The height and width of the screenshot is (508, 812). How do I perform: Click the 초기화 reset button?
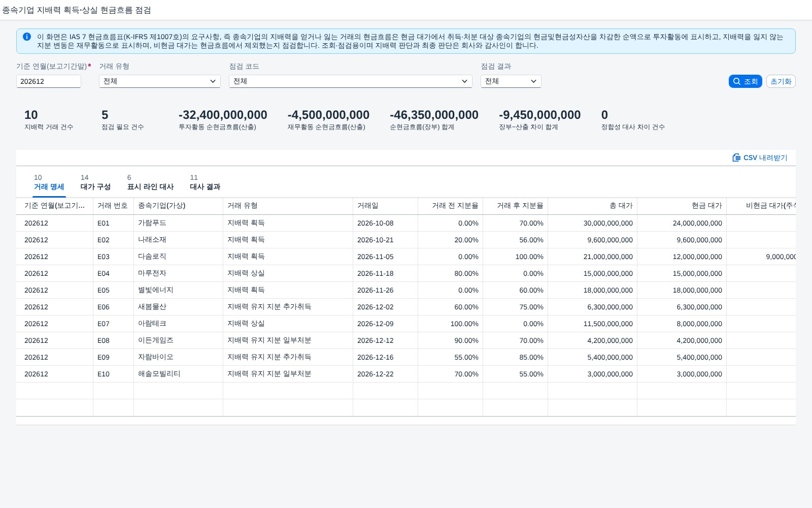point(781,81)
